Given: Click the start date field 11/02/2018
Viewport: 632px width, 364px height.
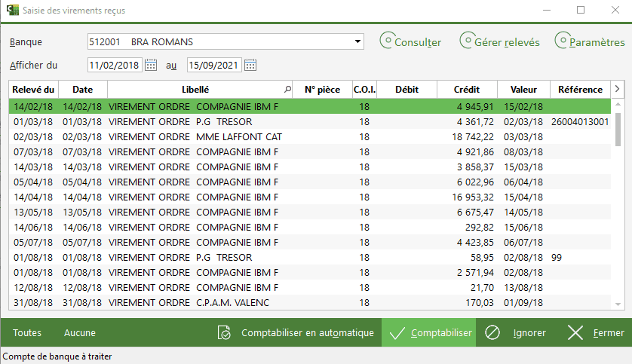Looking at the screenshot, I should pos(115,66).
